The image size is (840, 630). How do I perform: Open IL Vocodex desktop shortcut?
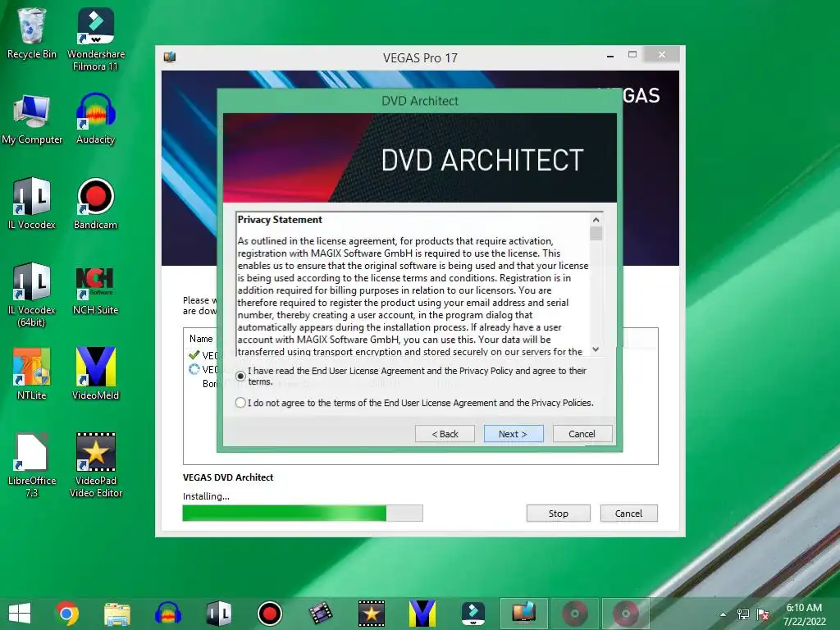(32, 203)
